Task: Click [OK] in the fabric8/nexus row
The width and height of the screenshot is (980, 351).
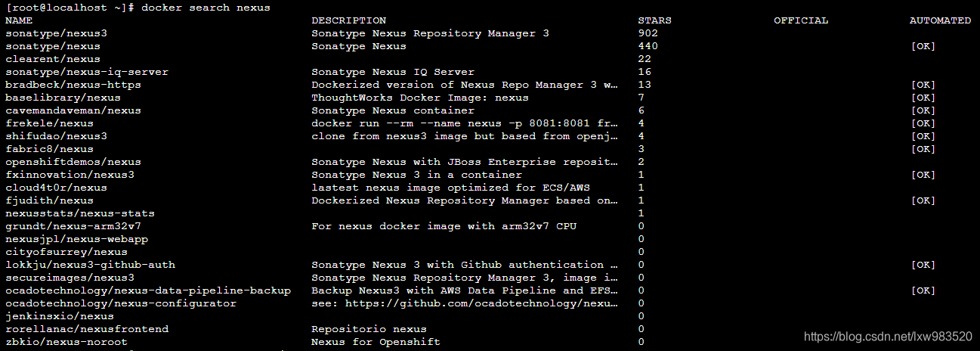Action: [923, 149]
